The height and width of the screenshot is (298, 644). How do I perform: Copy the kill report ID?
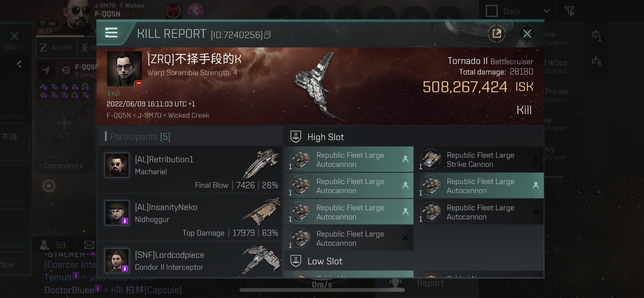[268, 35]
